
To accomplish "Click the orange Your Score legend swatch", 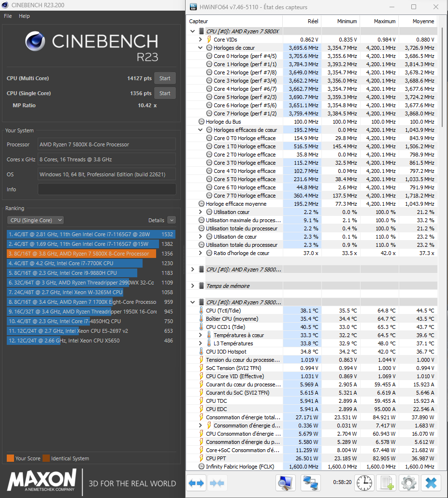I will pos(11,458).
